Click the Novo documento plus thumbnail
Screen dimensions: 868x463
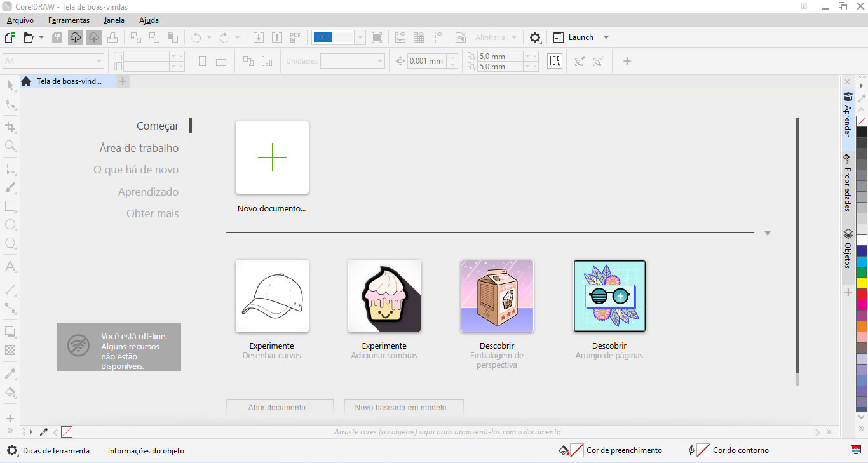click(x=272, y=158)
